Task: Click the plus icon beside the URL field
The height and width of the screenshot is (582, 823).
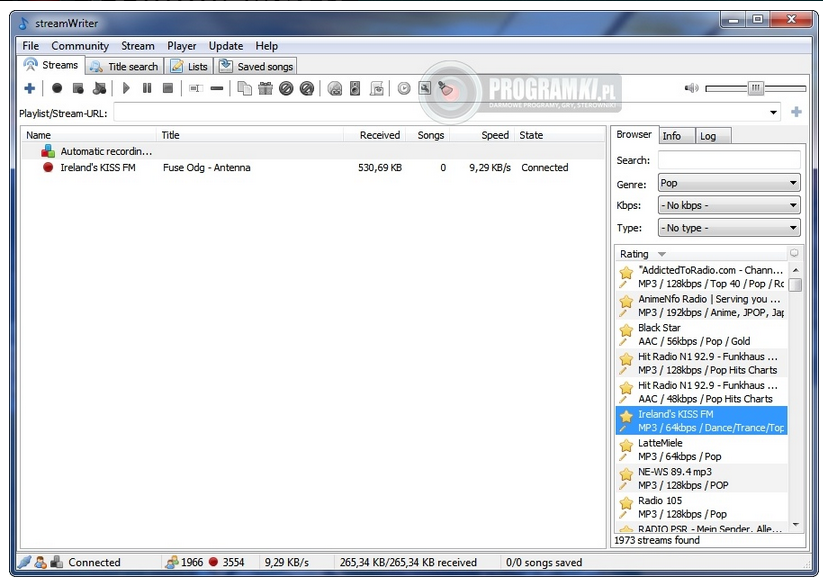Action: click(x=796, y=112)
